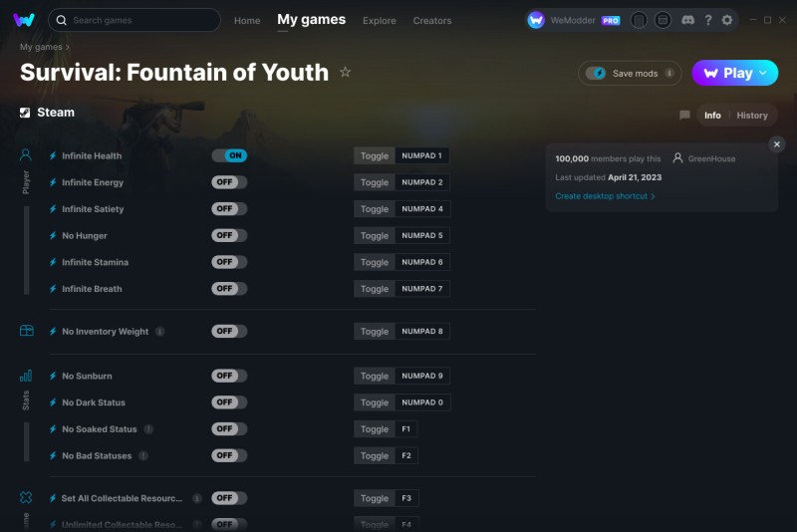Enable the Infinite Stamina toggle
Image resolution: width=797 pixels, height=532 pixels.
[229, 262]
